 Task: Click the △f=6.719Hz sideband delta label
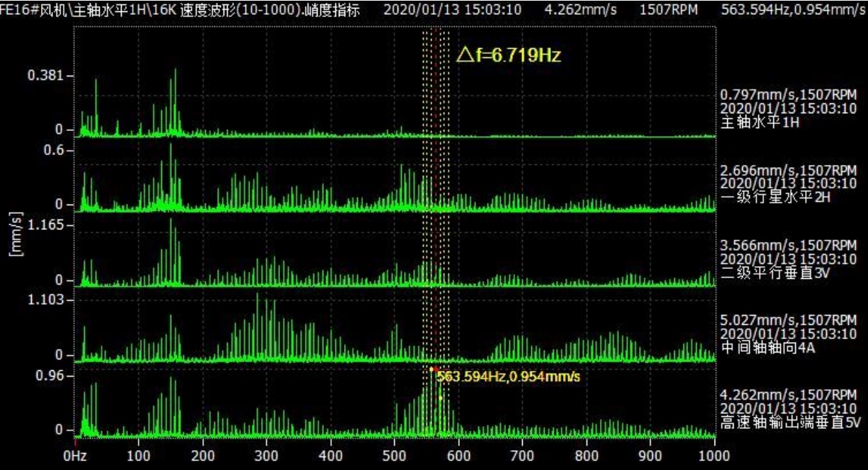(509, 55)
